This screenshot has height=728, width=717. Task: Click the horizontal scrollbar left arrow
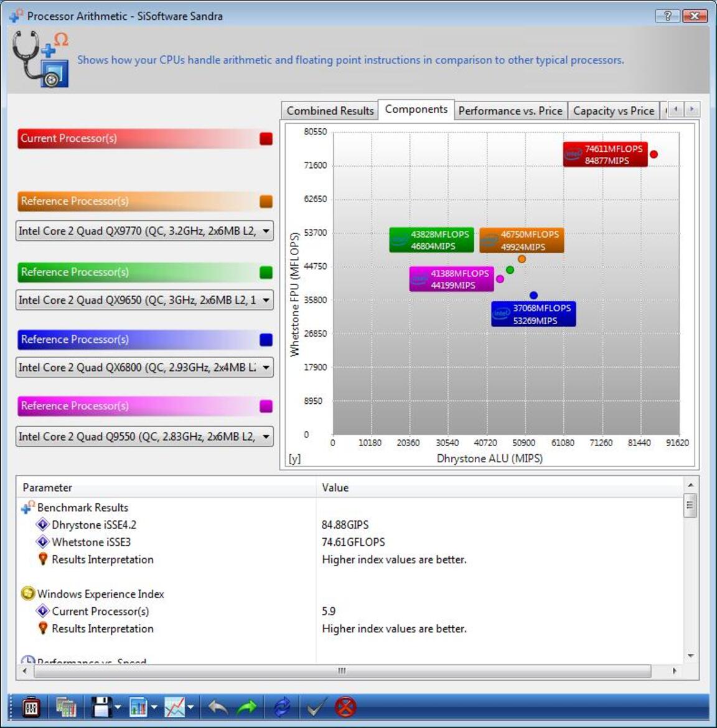(x=25, y=671)
